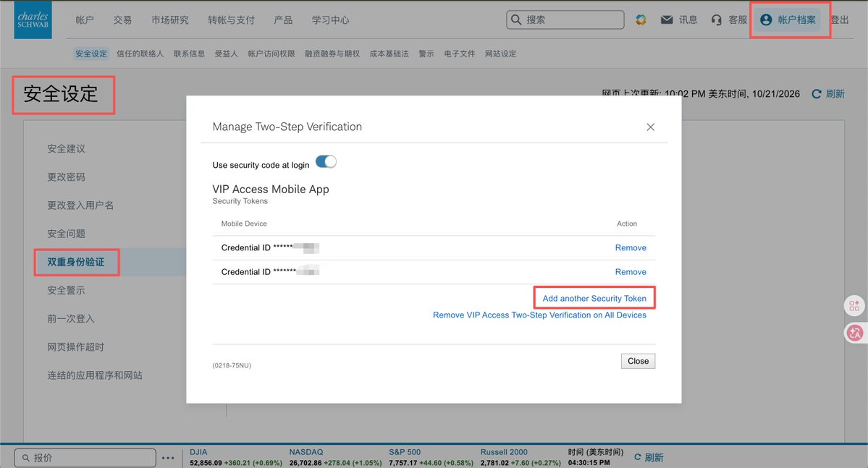Screen dimensions: 868x468
Task: Click the three-dot more icon in bottom bar
Action: coord(168,458)
